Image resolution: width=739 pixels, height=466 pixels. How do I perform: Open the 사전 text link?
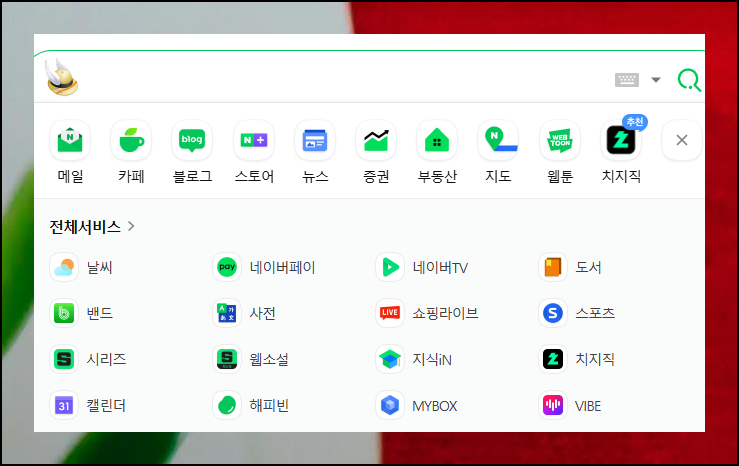point(263,313)
